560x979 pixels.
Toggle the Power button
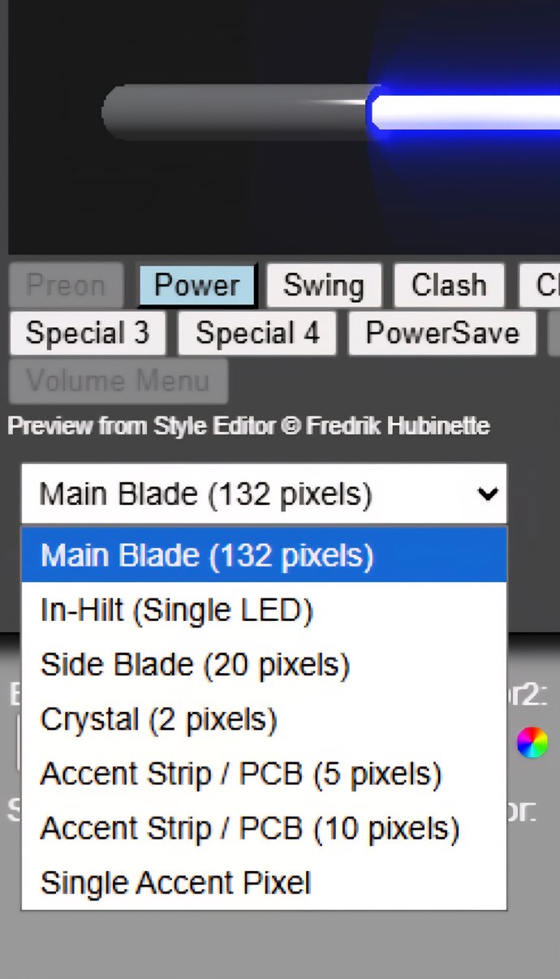click(197, 286)
